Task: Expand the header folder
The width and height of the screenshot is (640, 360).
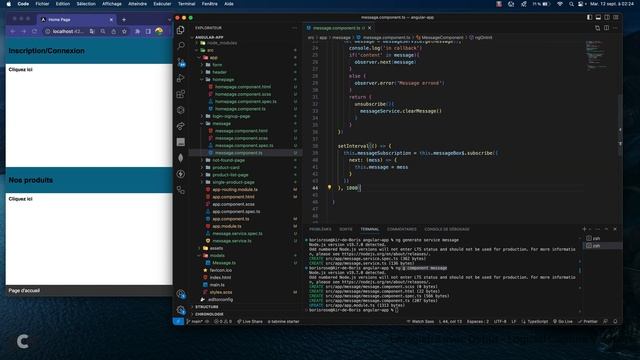Action: point(219,72)
